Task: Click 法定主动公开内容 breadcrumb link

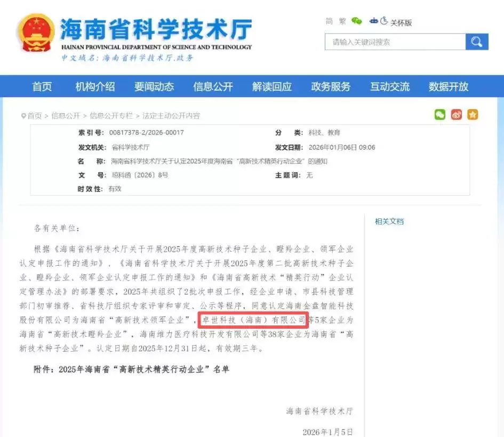Action: [171, 116]
